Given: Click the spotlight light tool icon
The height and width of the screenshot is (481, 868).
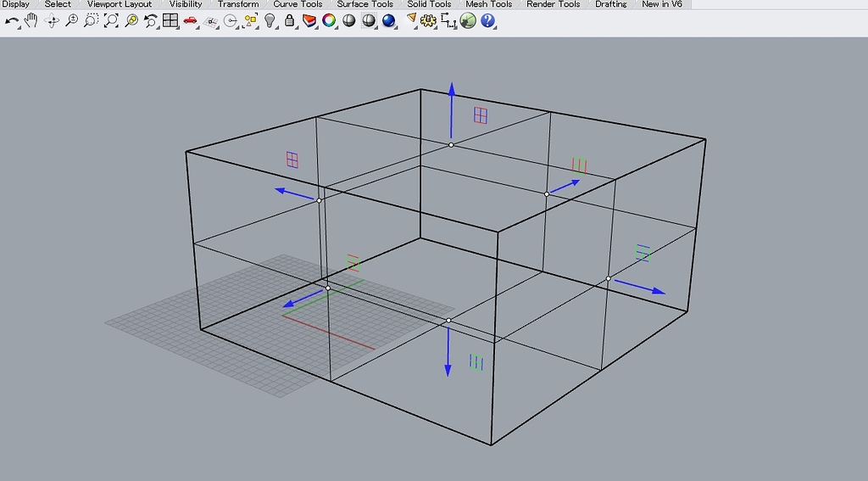Looking at the screenshot, I should (411, 20).
